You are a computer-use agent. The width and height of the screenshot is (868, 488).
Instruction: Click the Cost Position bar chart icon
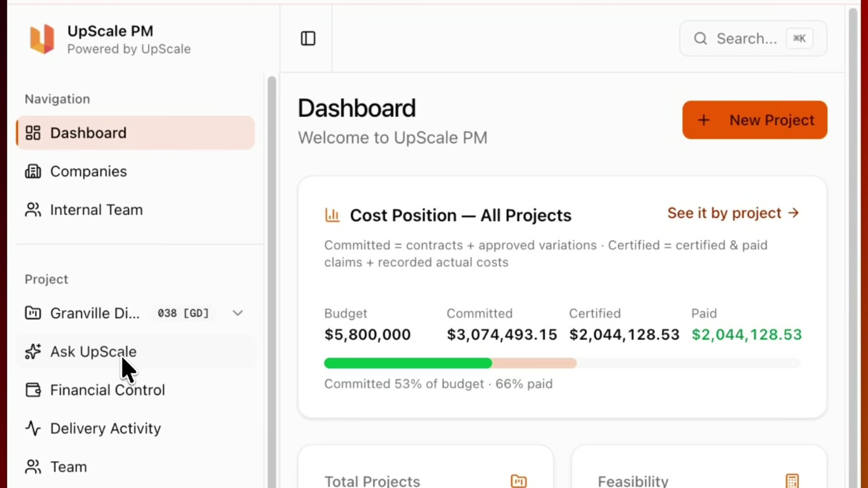click(x=332, y=215)
